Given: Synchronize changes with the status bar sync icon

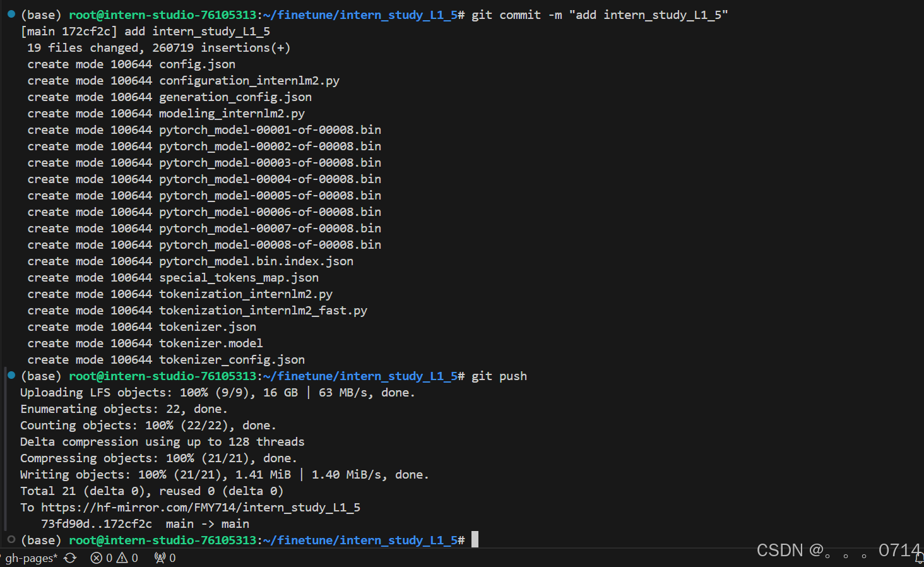Looking at the screenshot, I should click(70, 558).
